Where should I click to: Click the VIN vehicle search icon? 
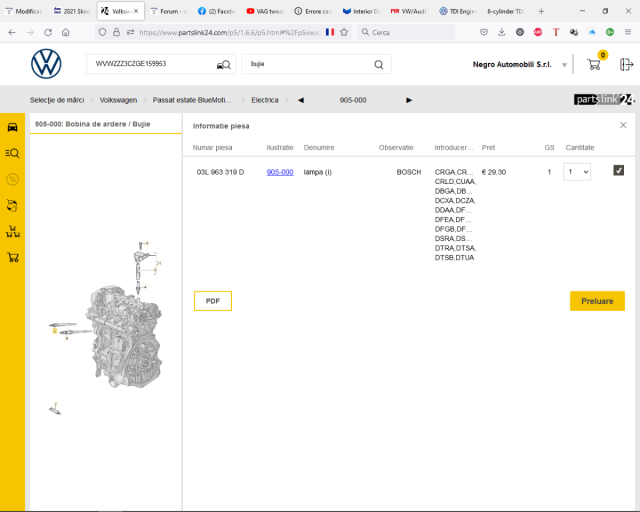225,65
